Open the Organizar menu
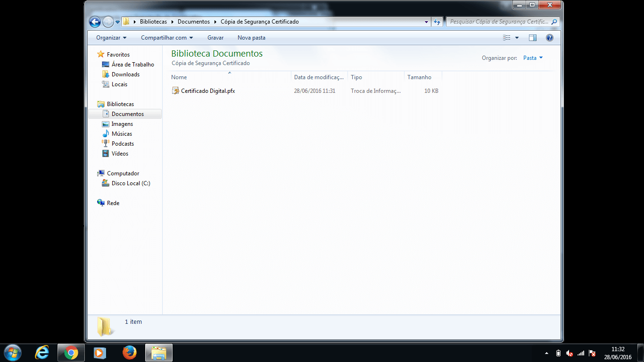 tap(111, 38)
